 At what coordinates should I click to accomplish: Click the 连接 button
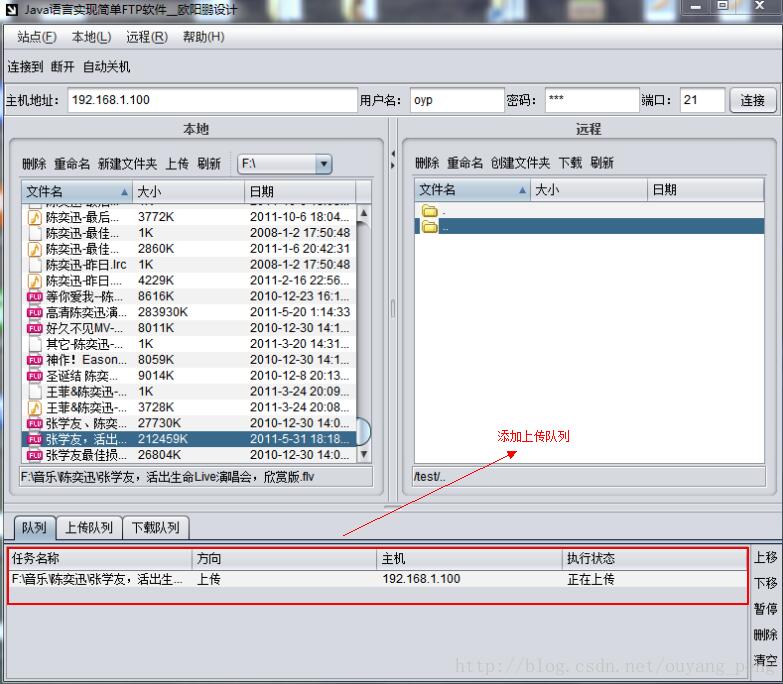(752, 100)
